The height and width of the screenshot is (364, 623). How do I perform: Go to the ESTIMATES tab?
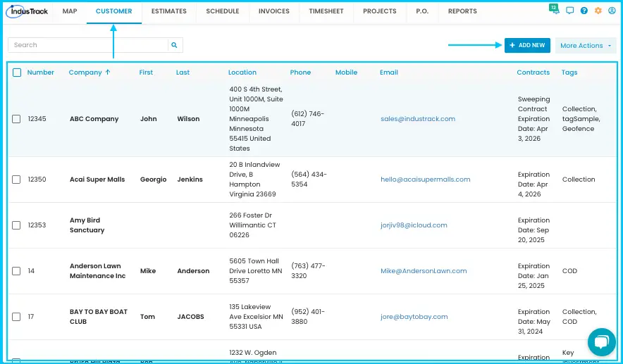click(x=169, y=11)
